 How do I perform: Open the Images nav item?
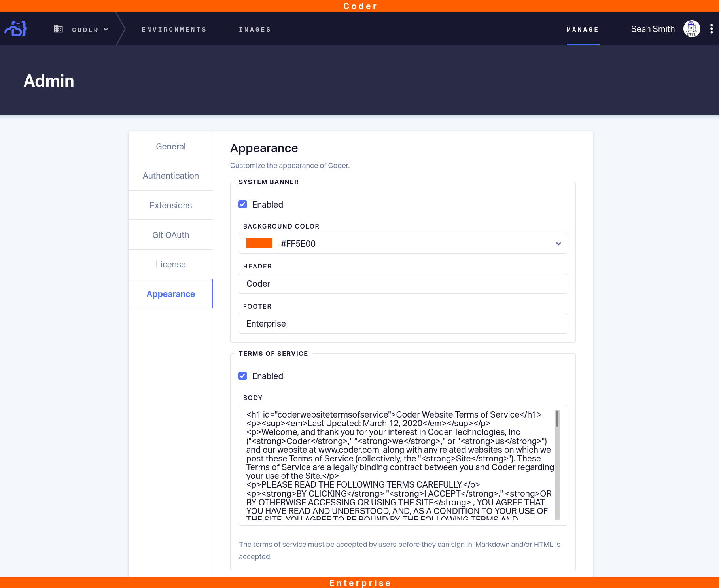pos(255,30)
